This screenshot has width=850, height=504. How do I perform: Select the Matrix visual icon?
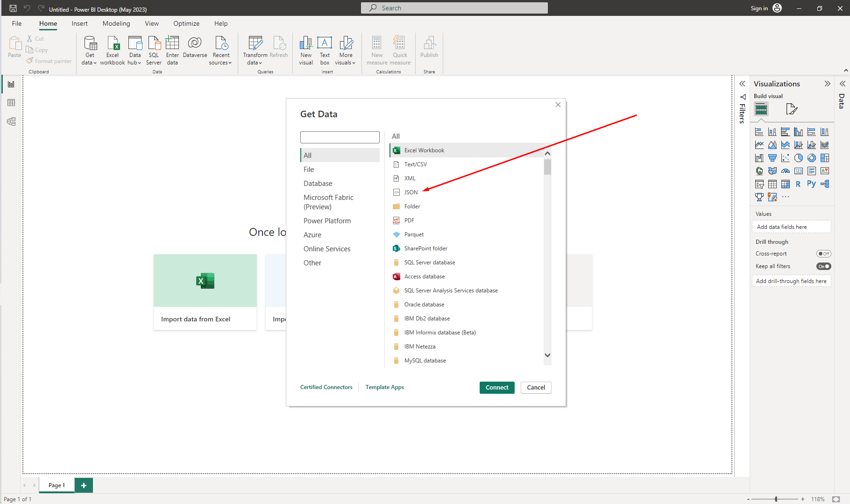tap(786, 185)
